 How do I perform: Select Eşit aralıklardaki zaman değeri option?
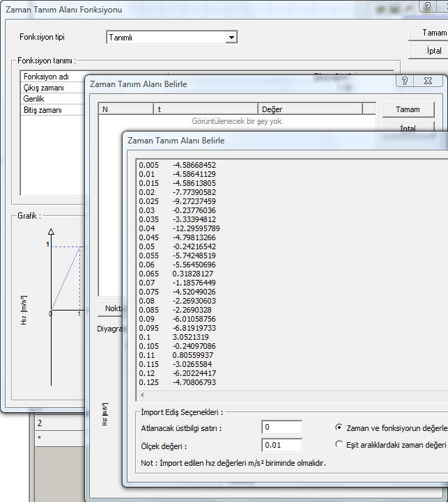tap(339, 444)
